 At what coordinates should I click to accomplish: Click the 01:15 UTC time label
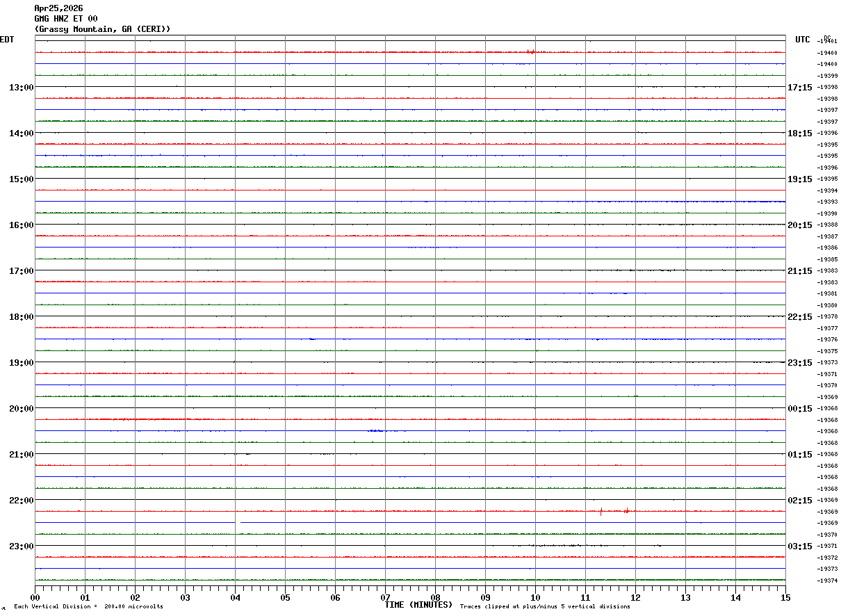click(x=800, y=454)
